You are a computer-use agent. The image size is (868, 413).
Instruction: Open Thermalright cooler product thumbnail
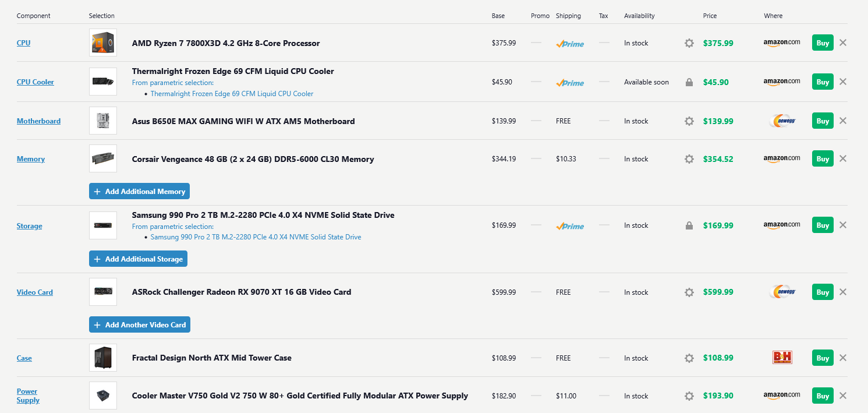pyautogui.click(x=103, y=82)
